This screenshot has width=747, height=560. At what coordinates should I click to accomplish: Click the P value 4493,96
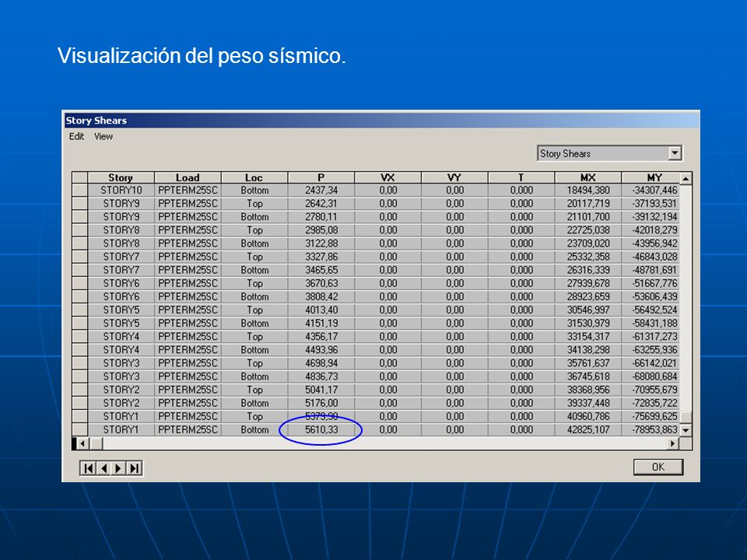pyautogui.click(x=321, y=349)
